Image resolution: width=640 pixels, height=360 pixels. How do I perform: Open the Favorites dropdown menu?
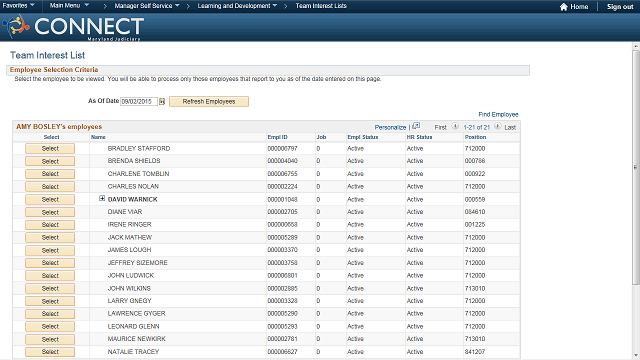(18, 6)
